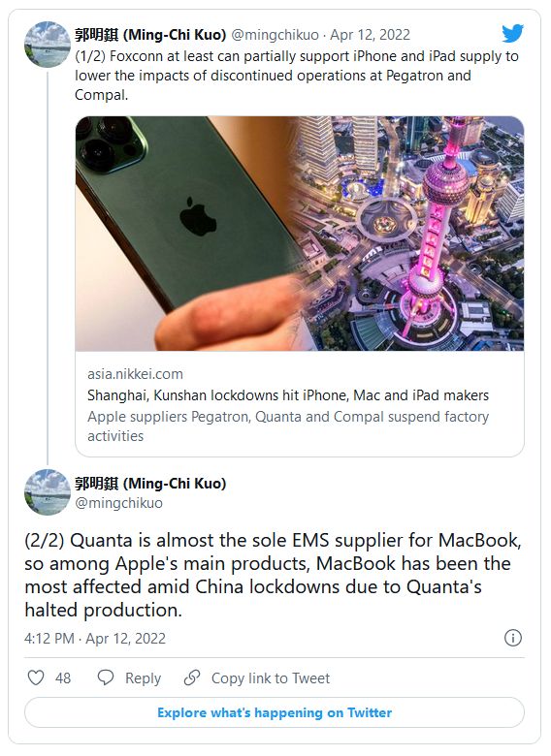Screen dimensions: 551x756
Task: Open the Shanghai, Kunshan lockdowns article headline
Action: (x=288, y=395)
